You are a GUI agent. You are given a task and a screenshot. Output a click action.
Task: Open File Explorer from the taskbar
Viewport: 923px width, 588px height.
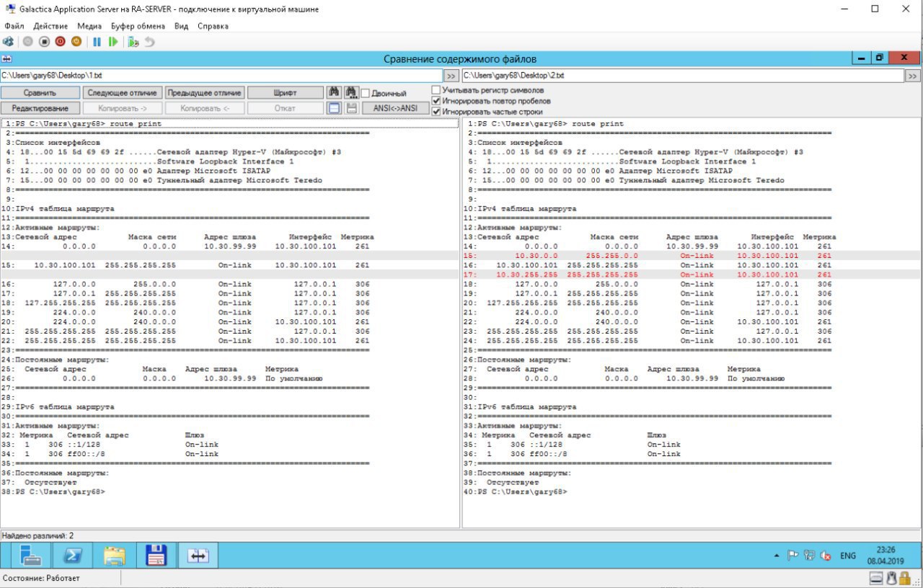coord(115,555)
